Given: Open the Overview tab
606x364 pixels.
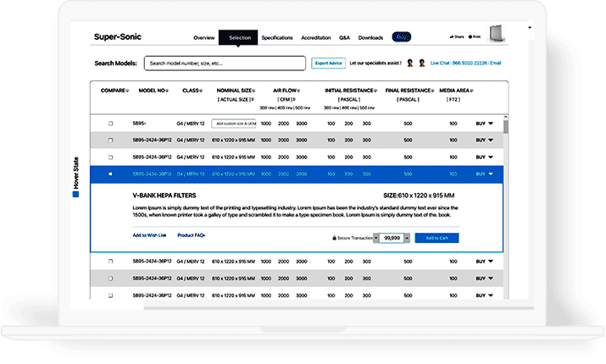Looking at the screenshot, I should pos(203,38).
